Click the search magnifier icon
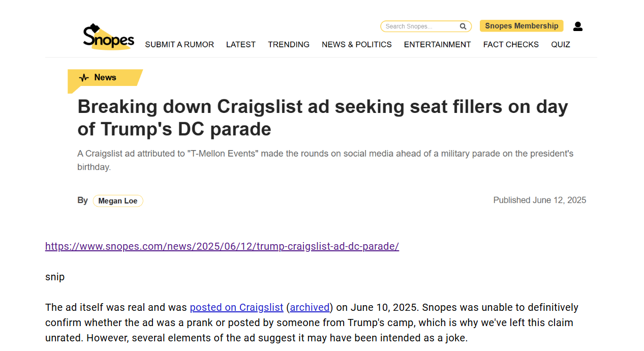 click(x=463, y=26)
